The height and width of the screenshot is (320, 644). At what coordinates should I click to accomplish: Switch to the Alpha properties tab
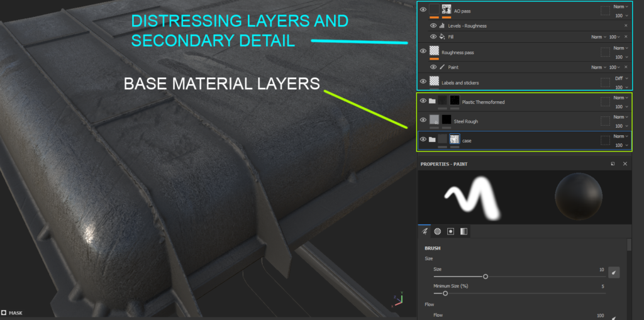(438, 231)
